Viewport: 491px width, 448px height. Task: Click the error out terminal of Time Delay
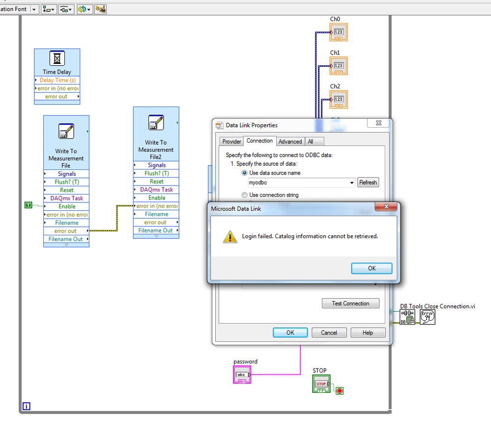tap(57, 96)
